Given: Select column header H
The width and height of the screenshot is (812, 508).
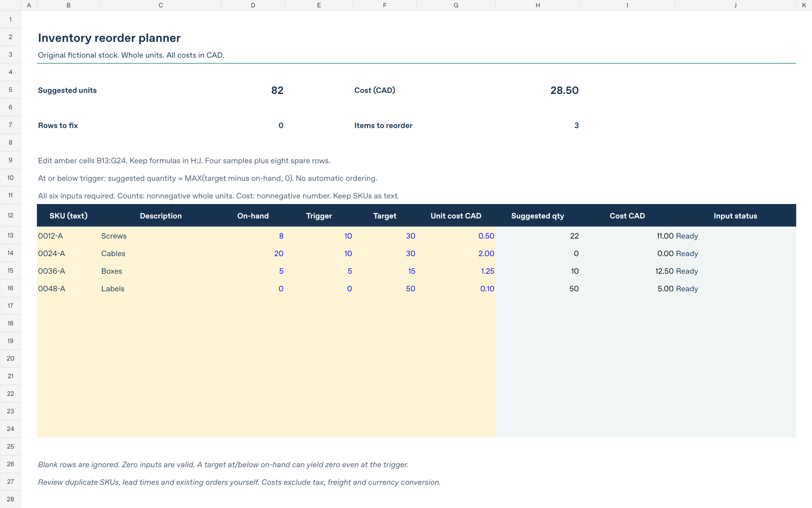Looking at the screenshot, I should click(x=537, y=5).
